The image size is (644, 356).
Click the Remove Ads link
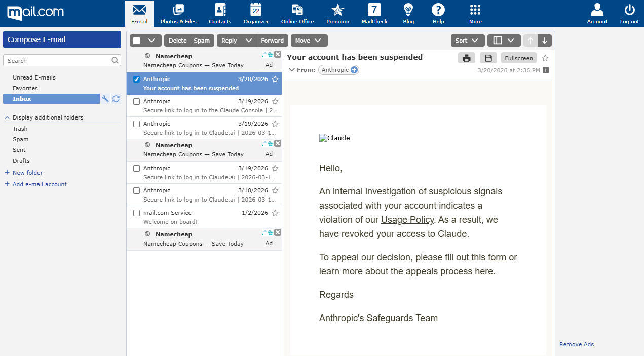[x=577, y=344]
